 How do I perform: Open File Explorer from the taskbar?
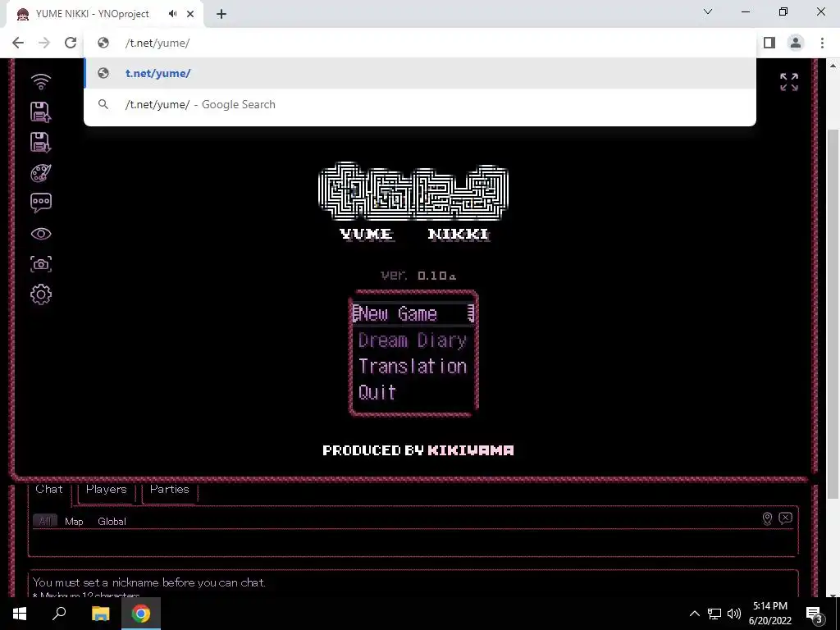coord(100,614)
